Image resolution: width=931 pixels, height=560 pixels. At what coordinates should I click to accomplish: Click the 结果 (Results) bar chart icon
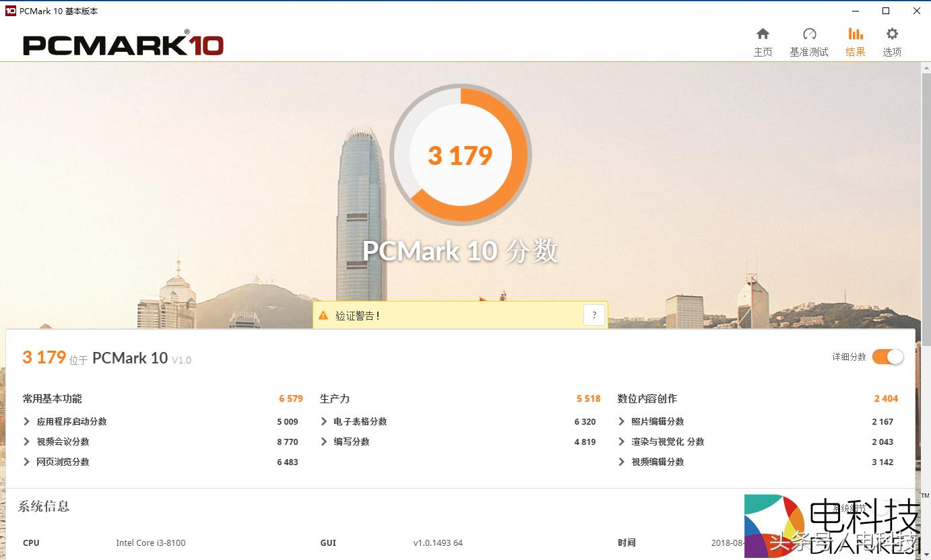856,39
